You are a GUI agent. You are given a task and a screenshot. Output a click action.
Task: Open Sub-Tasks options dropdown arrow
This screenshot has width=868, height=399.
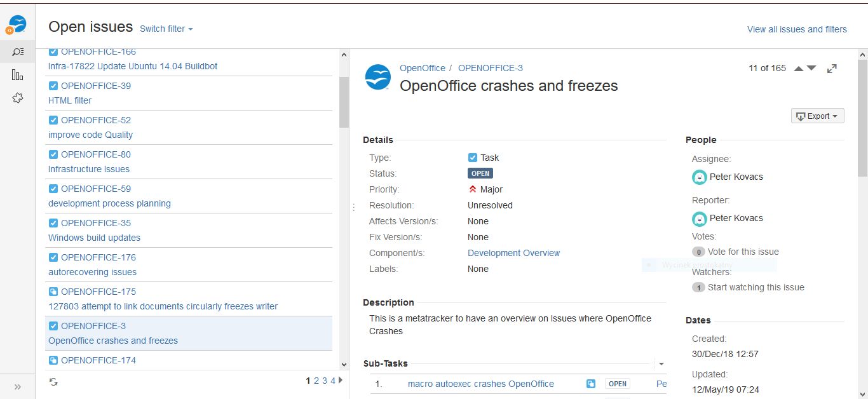[x=661, y=364]
